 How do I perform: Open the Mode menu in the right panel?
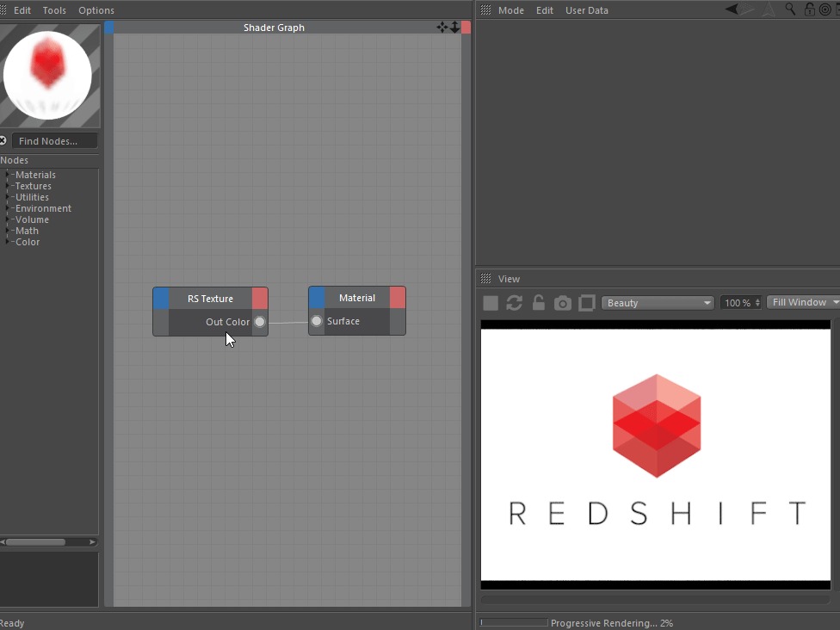[511, 9]
